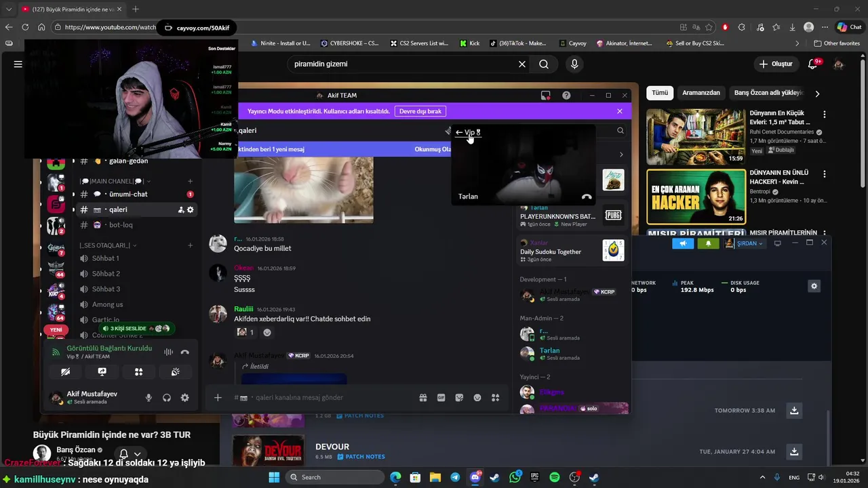The width and height of the screenshot is (868, 488).
Task: Disconnect from the Discord voice call
Action: pyautogui.click(x=184, y=352)
